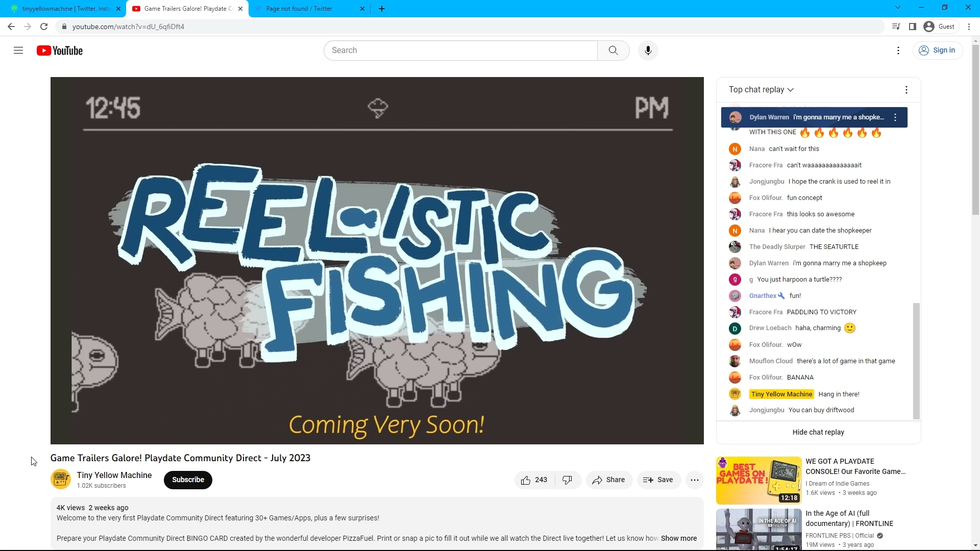The height and width of the screenshot is (551, 980).
Task: Click Gnarthex moderator name in chat
Action: pos(763,296)
